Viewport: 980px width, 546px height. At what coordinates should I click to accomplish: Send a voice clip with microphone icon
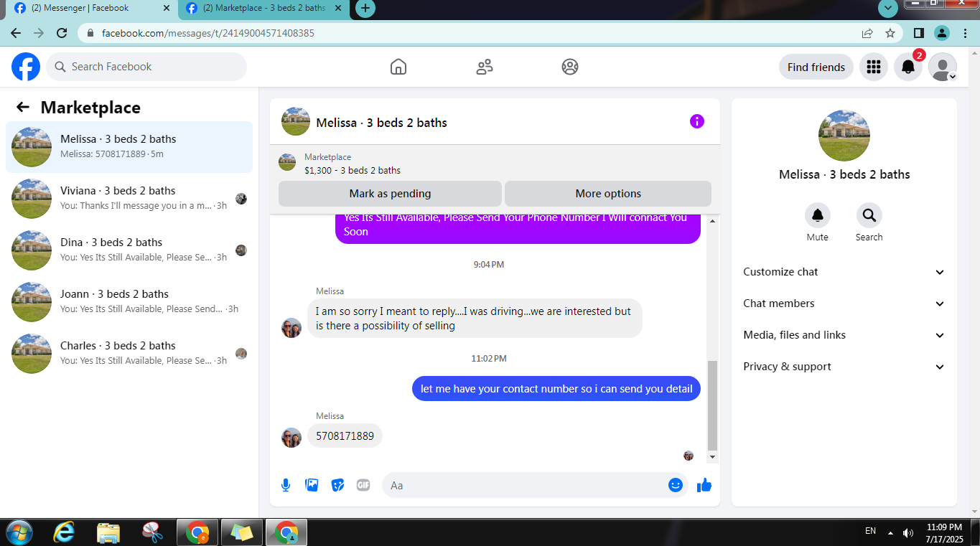[286, 485]
